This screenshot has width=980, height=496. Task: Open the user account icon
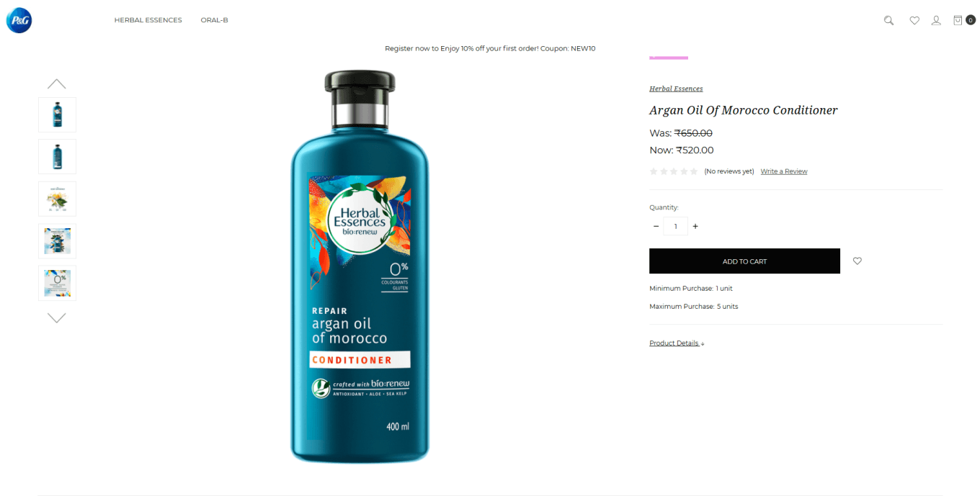pos(936,20)
